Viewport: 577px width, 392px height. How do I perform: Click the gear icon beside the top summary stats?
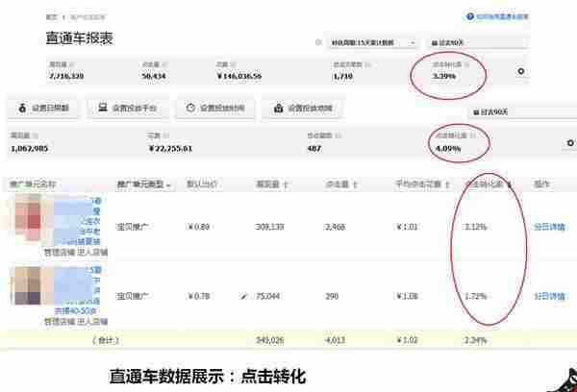tap(521, 71)
